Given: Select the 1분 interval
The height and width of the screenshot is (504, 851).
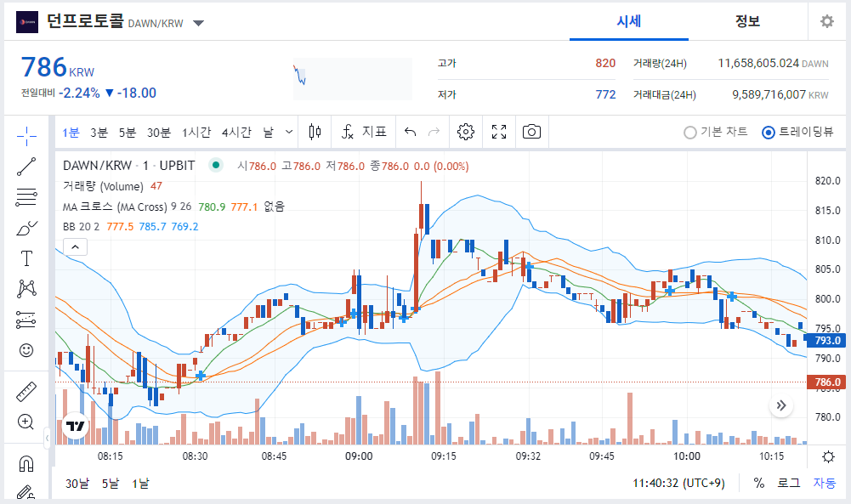Looking at the screenshot, I should pyautogui.click(x=71, y=133).
